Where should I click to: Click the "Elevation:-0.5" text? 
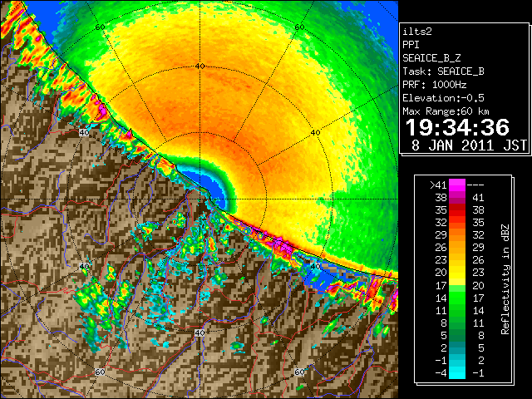[x=443, y=98]
